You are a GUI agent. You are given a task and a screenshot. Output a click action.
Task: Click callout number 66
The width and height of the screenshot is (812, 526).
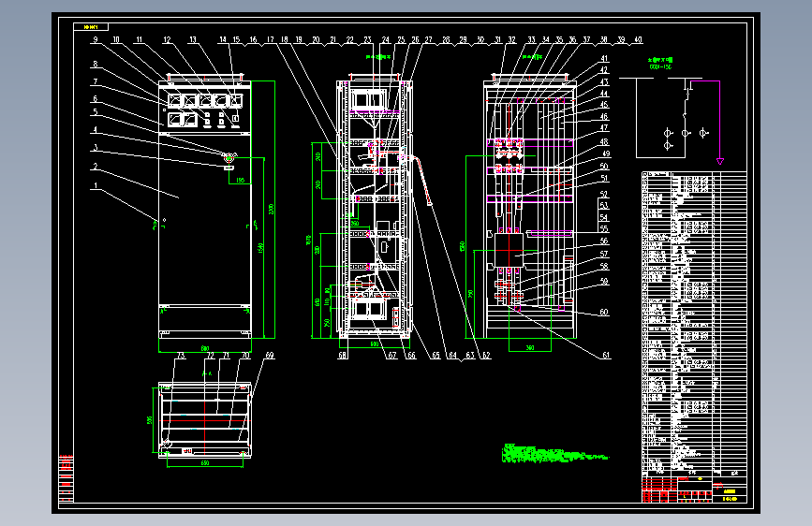[411, 355]
